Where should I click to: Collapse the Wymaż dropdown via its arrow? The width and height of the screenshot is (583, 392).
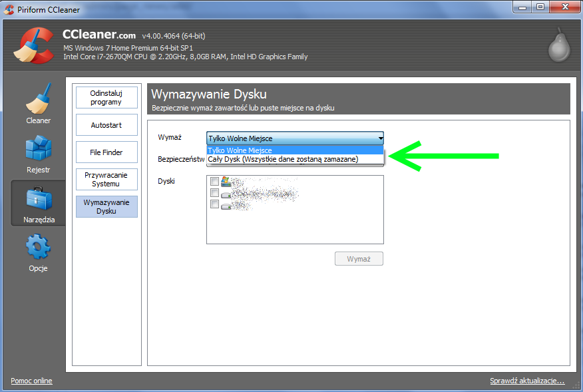click(x=381, y=138)
